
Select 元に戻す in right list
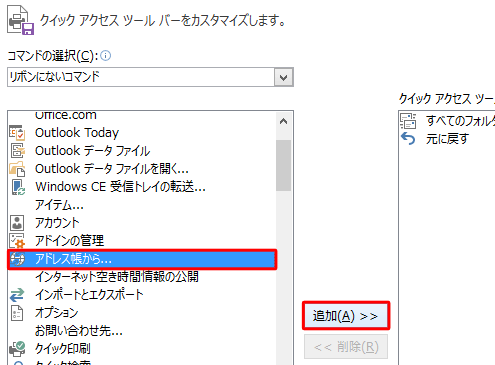447,139
